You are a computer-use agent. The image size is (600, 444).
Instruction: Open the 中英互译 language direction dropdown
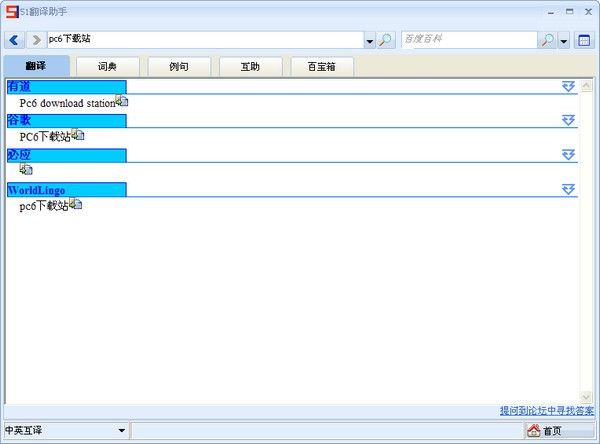(122, 431)
